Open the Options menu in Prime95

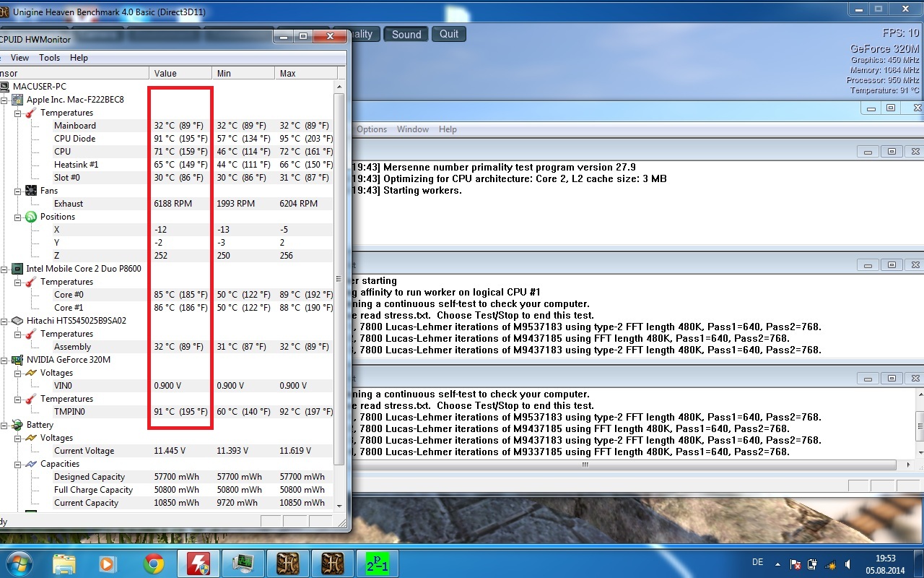coord(372,129)
